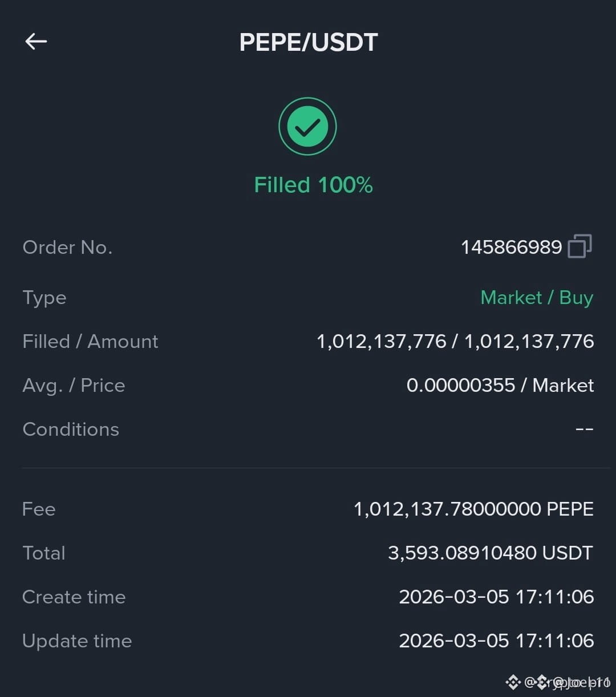The width and height of the screenshot is (616, 697).
Task: Tap the green filled checkmark icon
Action: coord(307,127)
